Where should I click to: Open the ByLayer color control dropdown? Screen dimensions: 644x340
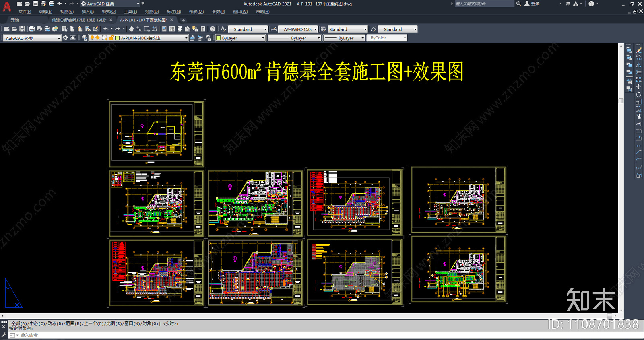[x=263, y=38]
